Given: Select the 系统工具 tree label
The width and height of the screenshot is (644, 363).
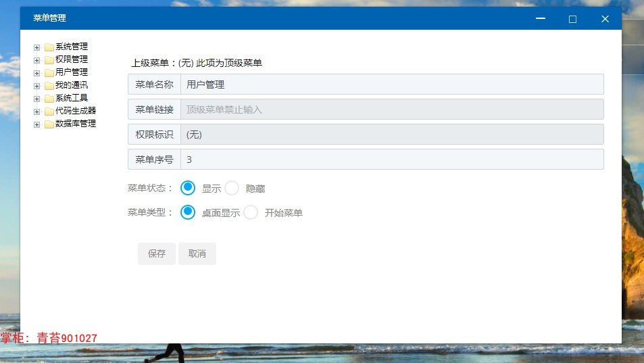Looking at the screenshot, I should (72, 98).
